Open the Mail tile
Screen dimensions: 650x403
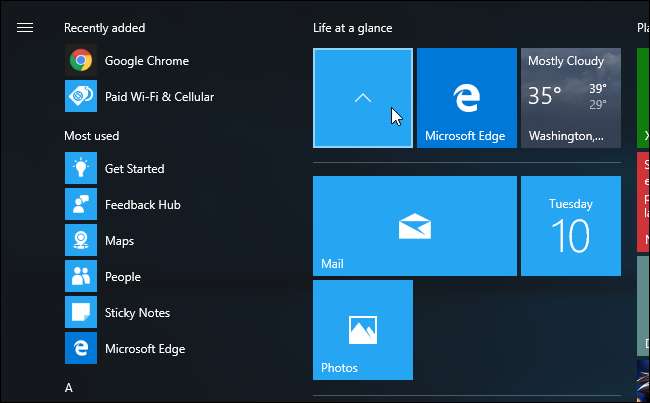(x=415, y=226)
